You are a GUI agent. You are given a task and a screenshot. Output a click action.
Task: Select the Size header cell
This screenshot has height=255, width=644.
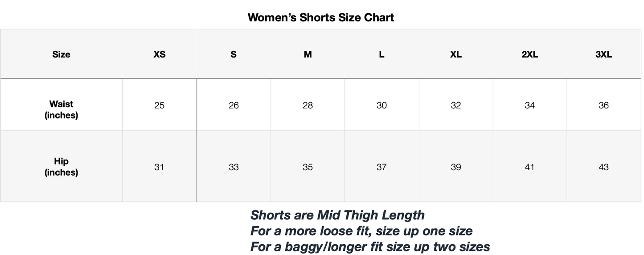click(61, 54)
